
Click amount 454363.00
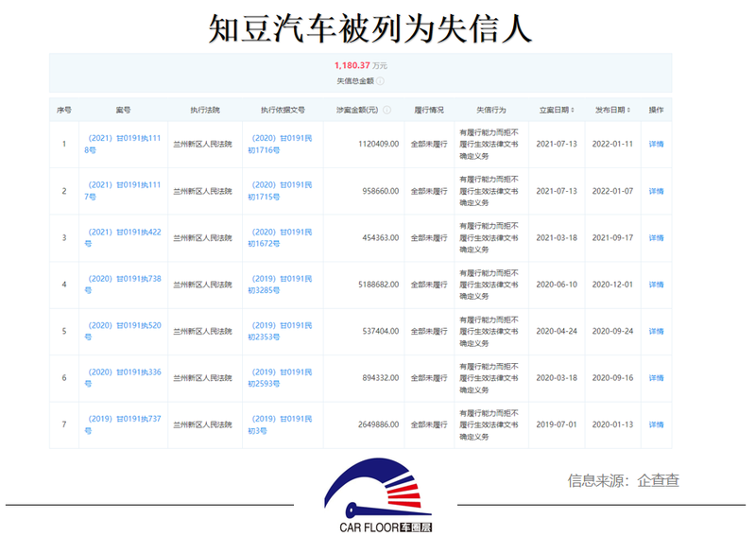tap(381, 238)
